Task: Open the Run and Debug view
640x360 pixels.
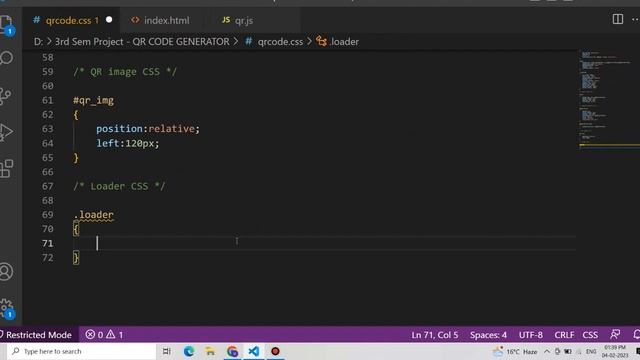Action: point(6,132)
